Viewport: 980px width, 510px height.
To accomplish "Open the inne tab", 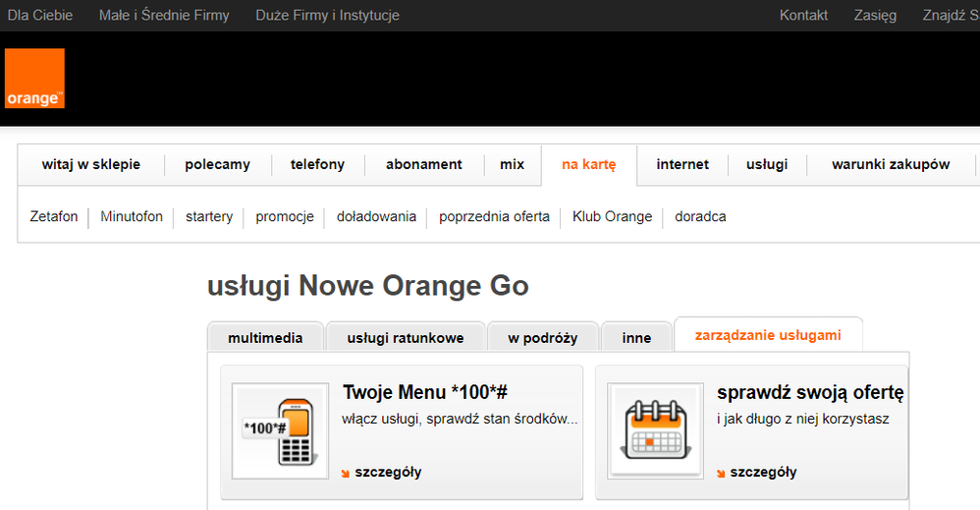I will tap(636, 338).
